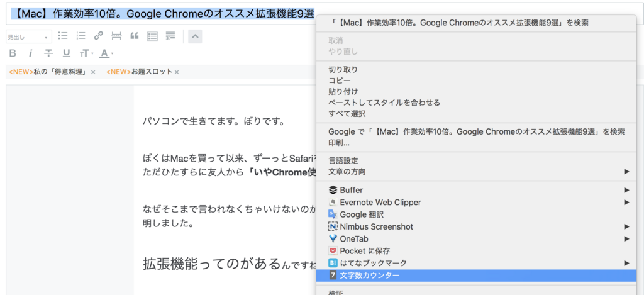Expand the はてなブックマーク submenu

coord(476,263)
